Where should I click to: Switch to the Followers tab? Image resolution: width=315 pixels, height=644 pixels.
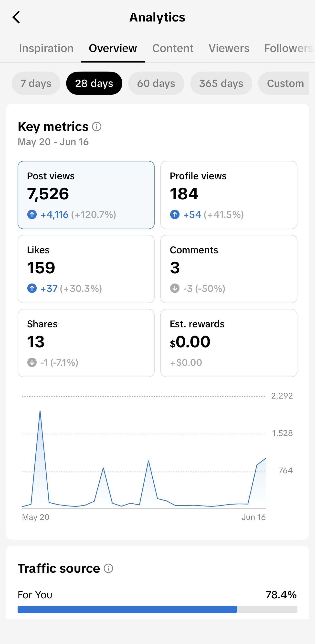coord(289,48)
